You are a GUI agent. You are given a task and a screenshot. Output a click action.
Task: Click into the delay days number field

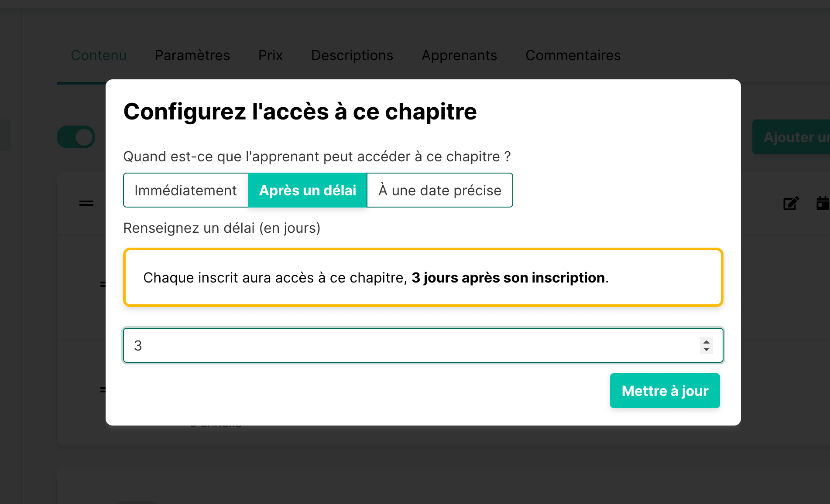(x=410, y=346)
